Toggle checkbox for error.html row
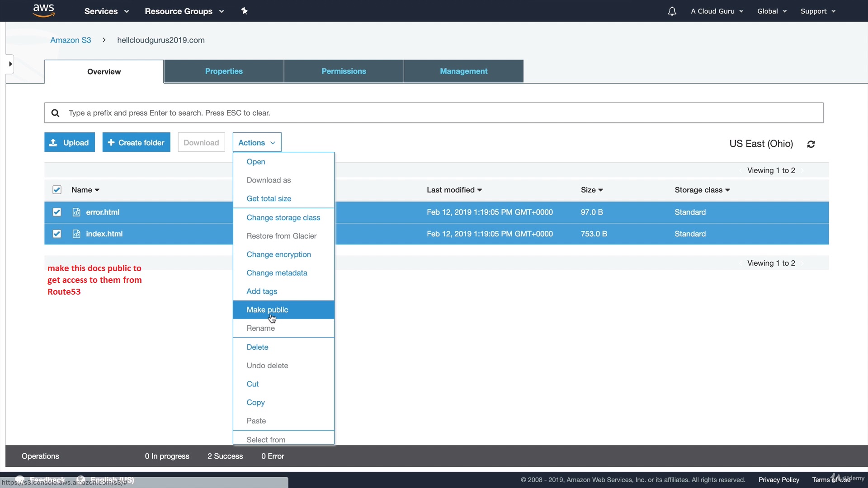Screen dimensions: 868x488 point(57,211)
